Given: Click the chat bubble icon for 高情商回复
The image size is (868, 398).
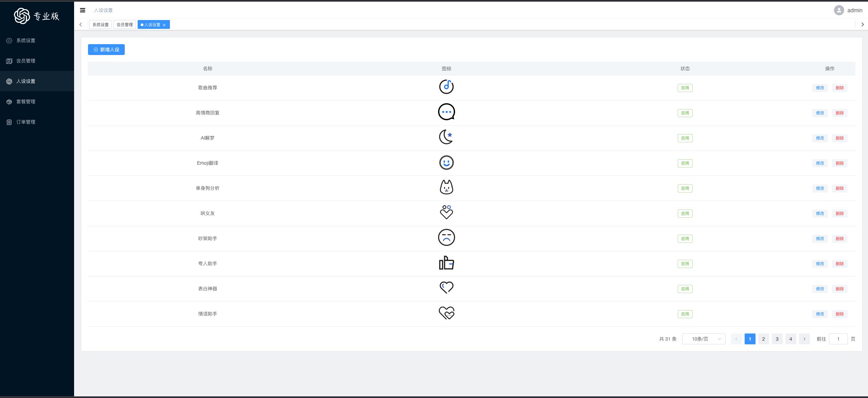Looking at the screenshot, I should click(x=446, y=112).
